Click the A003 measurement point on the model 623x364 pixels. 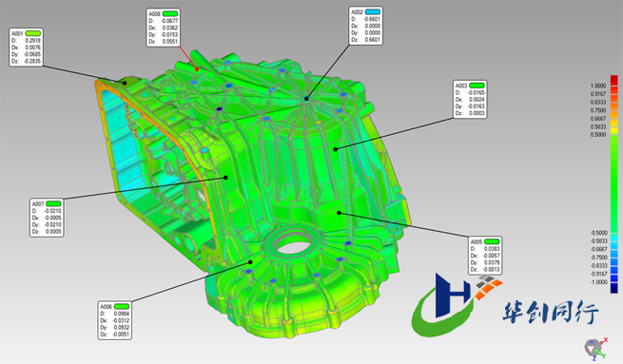tap(336, 149)
